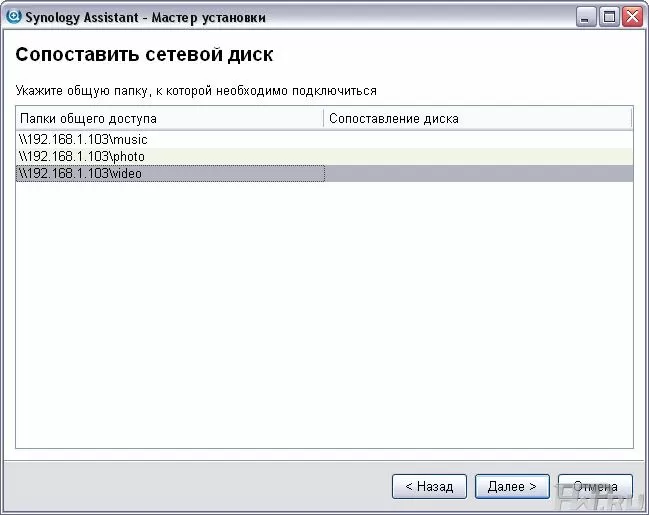Select the \\192.168.1.103\photo shared folder

point(82,157)
